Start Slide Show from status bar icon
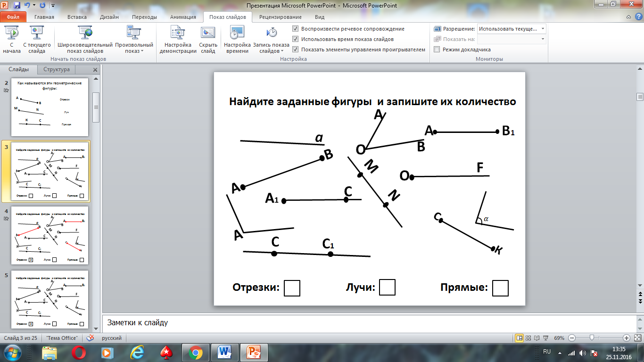Screen dimensions: 644x362 [546, 338]
